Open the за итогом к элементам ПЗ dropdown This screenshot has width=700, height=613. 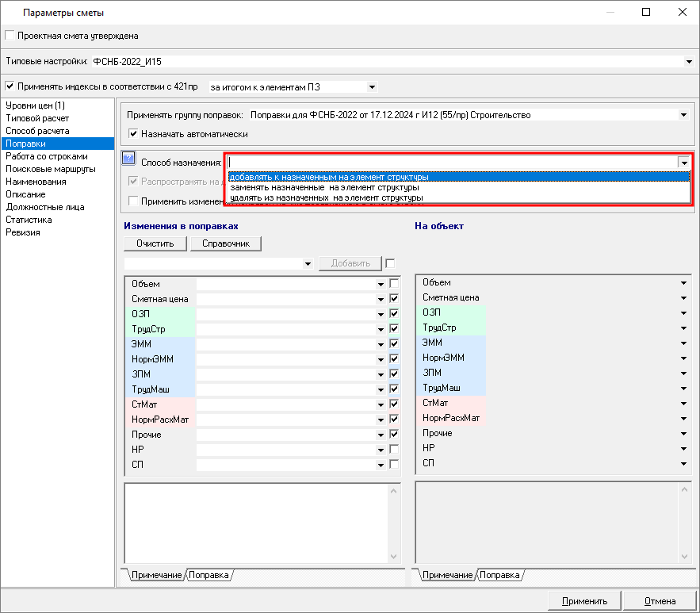pos(372,86)
